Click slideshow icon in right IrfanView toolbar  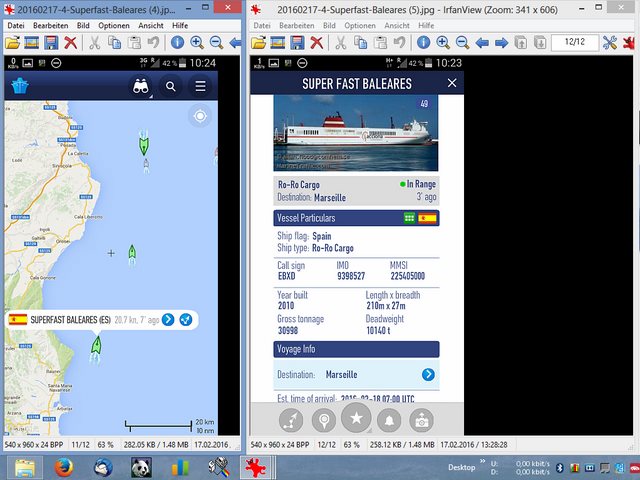278,42
